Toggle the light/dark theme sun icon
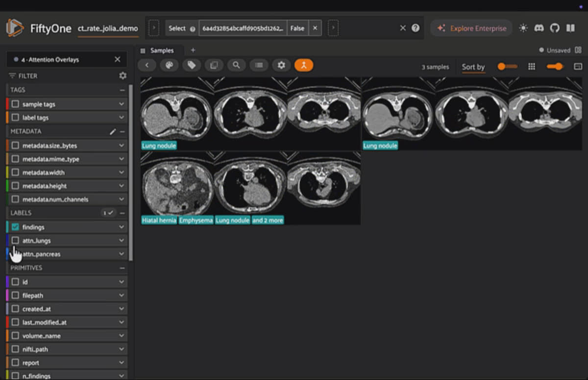 tap(523, 28)
